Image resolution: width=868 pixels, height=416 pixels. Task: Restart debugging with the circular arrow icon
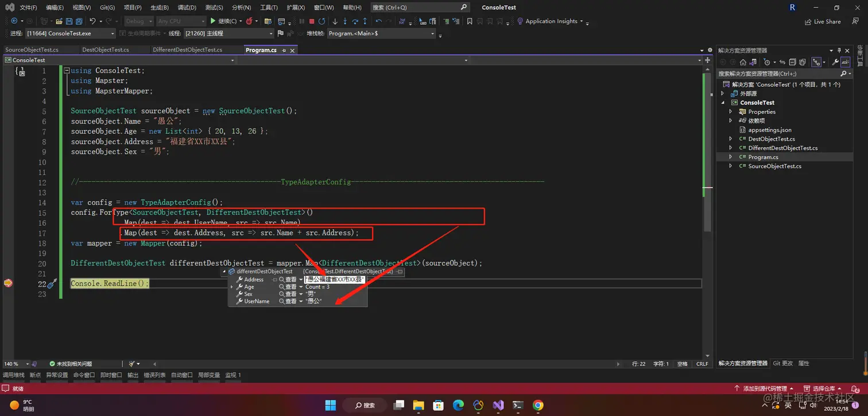coord(320,21)
